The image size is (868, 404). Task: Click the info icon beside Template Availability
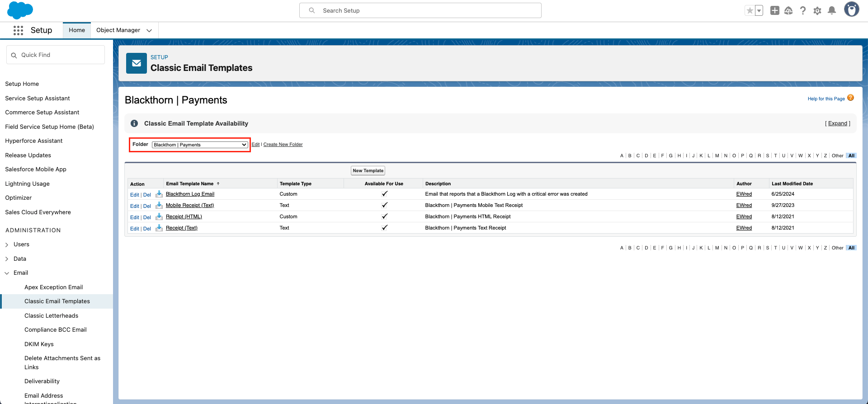134,123
